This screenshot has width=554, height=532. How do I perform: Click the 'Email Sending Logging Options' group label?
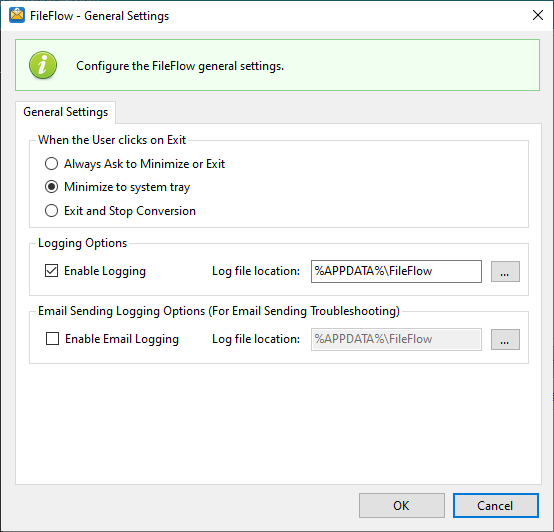coord(219,311)
